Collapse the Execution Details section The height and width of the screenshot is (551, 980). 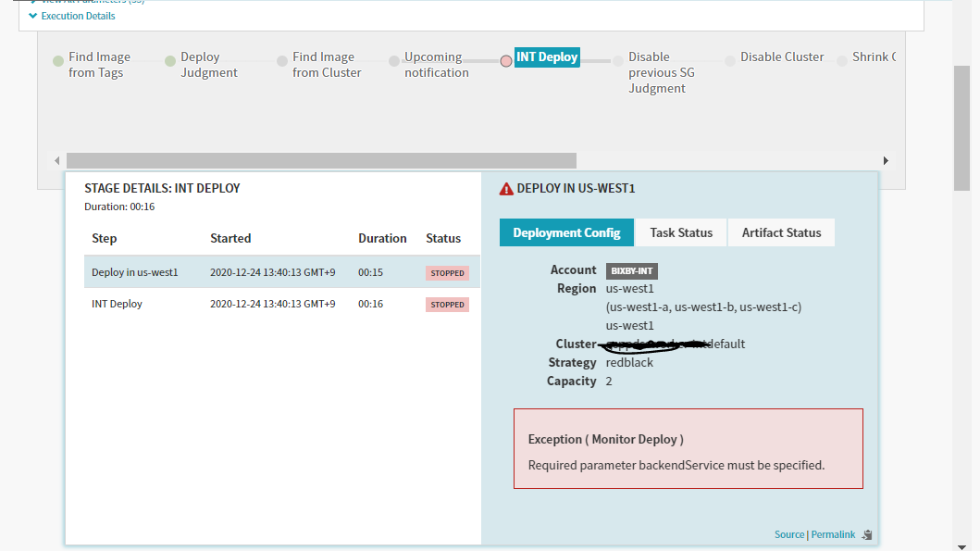(x=72, y=16)
